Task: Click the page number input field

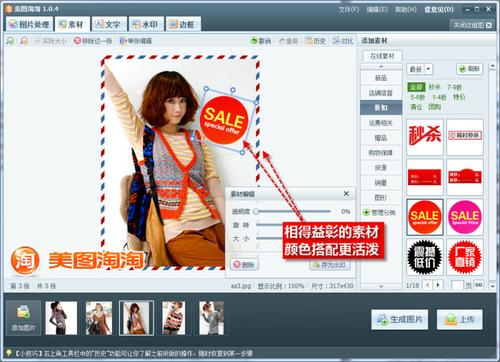Action: [x=457, y=285]
